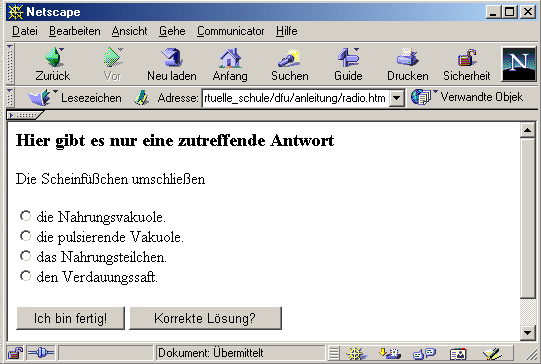Open the Hilfe menu
Viewport: 541px width, 364px height.
tap(286, 31)
